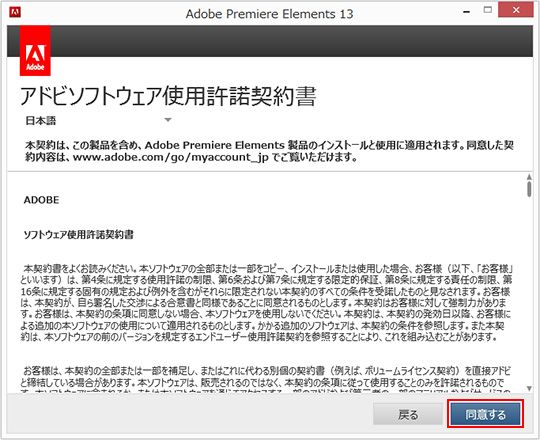Accept the license with 同意する button
This screenshot has width=540, height=440.
[x=485, y=414]
